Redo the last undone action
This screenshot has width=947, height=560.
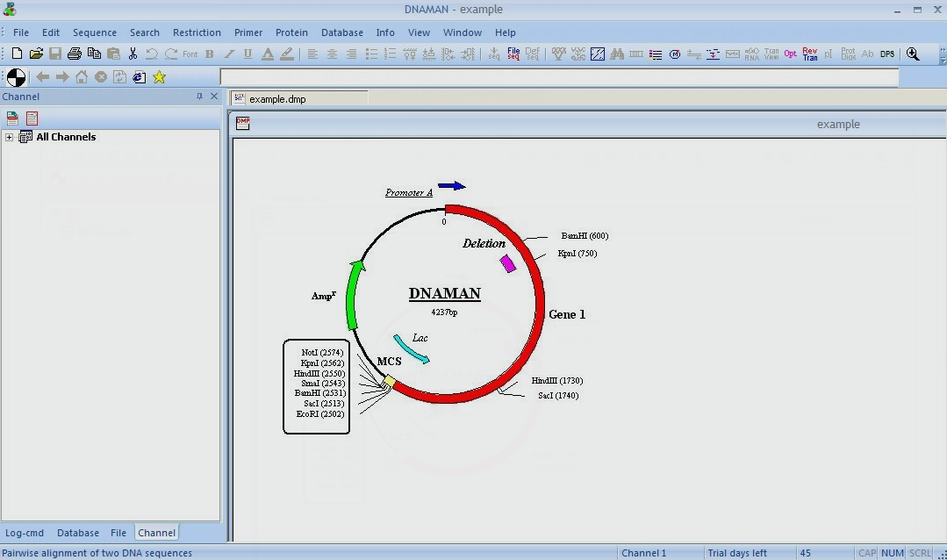(171, 54)
